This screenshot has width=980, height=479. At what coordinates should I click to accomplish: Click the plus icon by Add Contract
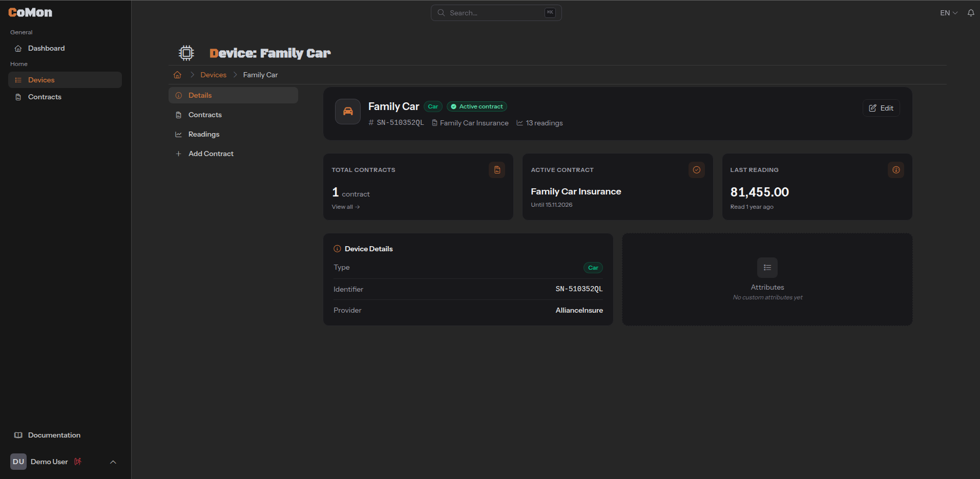point(179,154)
